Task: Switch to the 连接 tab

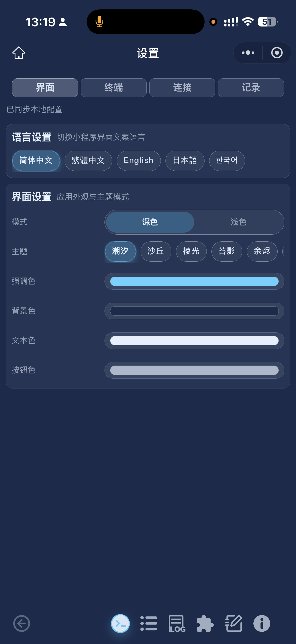Action: point(182,88)
